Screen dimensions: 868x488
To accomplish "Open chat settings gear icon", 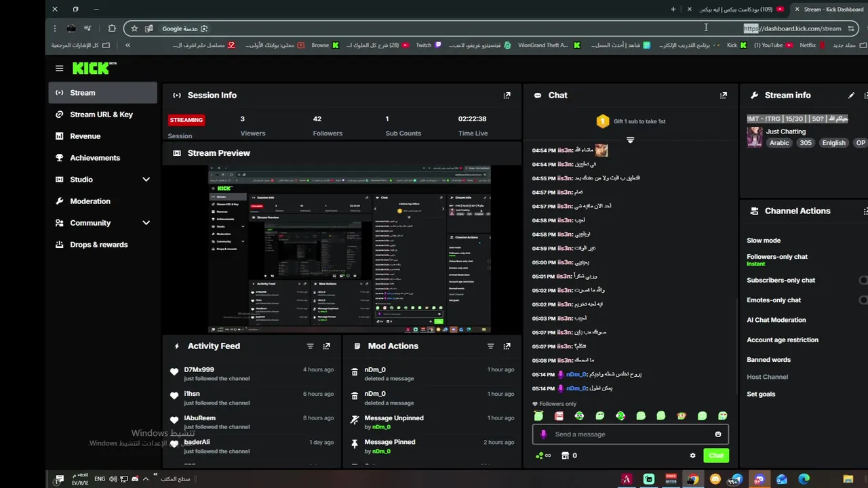I will (692, 455).
